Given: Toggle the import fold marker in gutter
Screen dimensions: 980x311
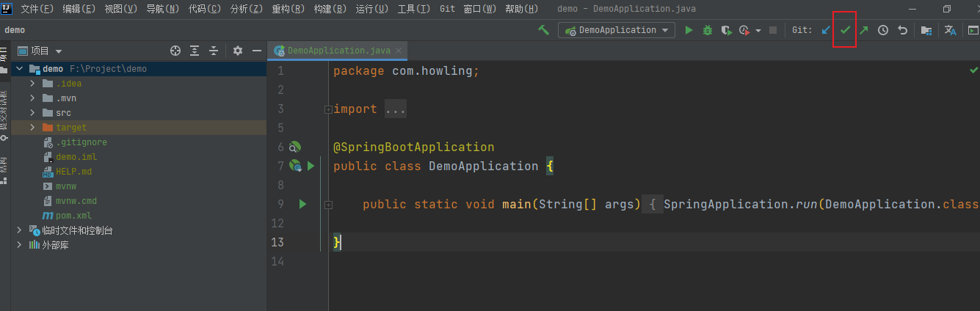Looking at the screenshot, I should tap(327, 109).
